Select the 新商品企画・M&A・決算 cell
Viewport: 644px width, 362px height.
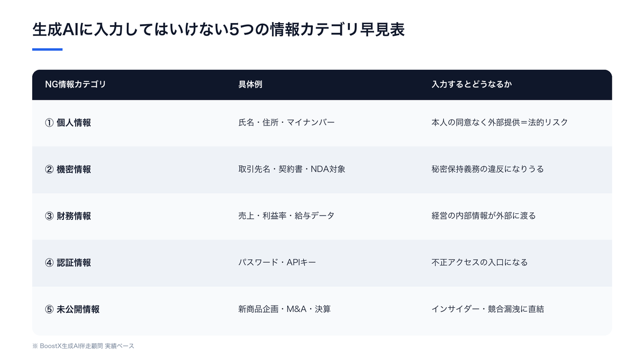pos(284,309)
